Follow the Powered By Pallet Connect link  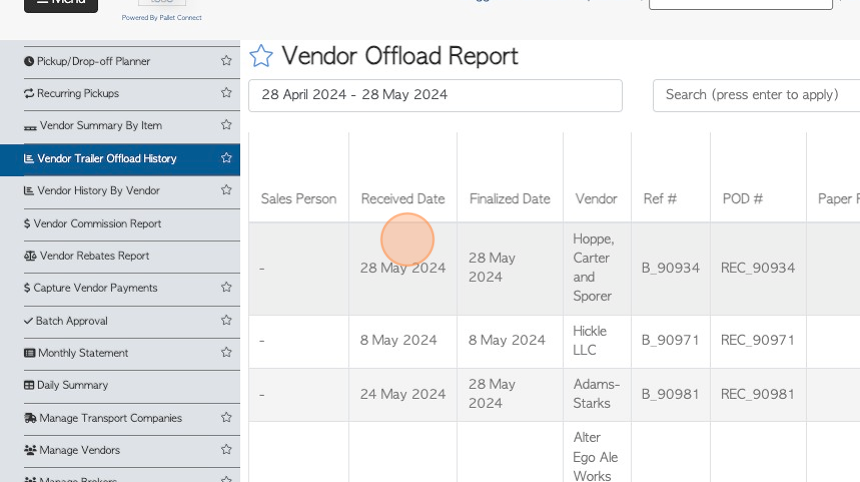point(162,18)
